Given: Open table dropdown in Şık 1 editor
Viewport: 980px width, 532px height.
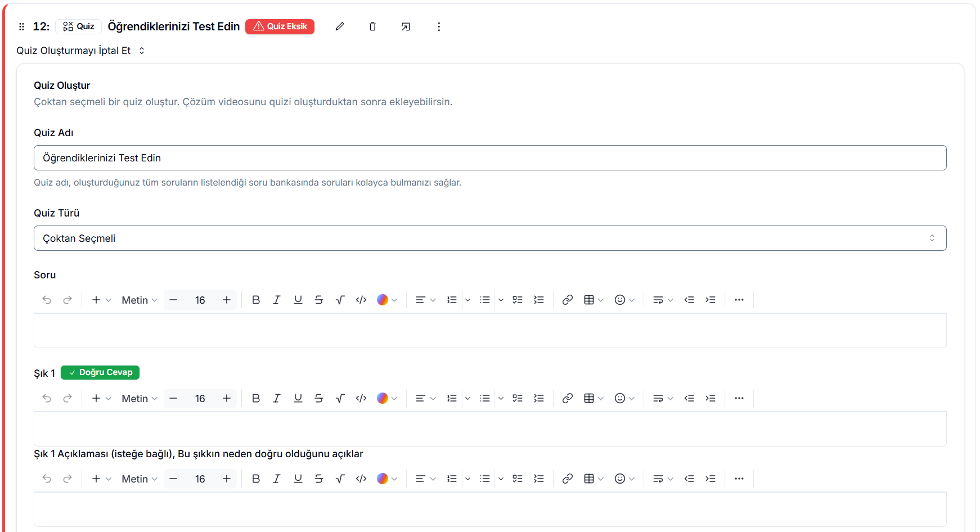Looking at the screenshot, I should [x=594, y=398].
